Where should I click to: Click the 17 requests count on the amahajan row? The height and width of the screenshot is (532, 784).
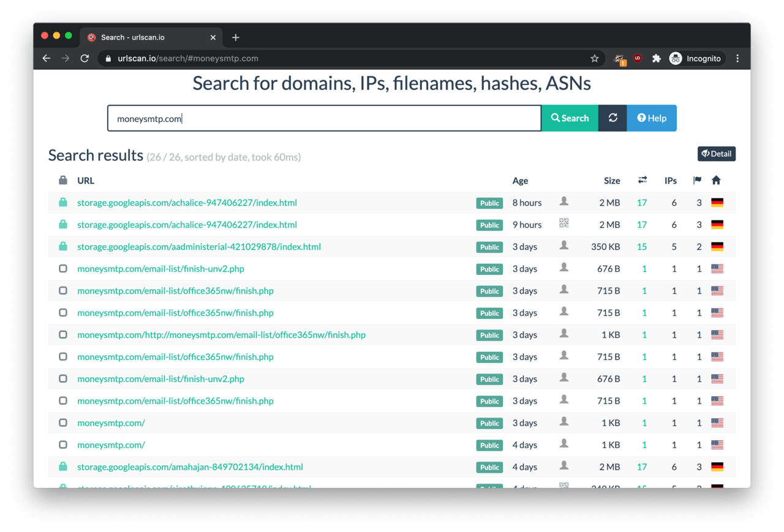[641, 467]
